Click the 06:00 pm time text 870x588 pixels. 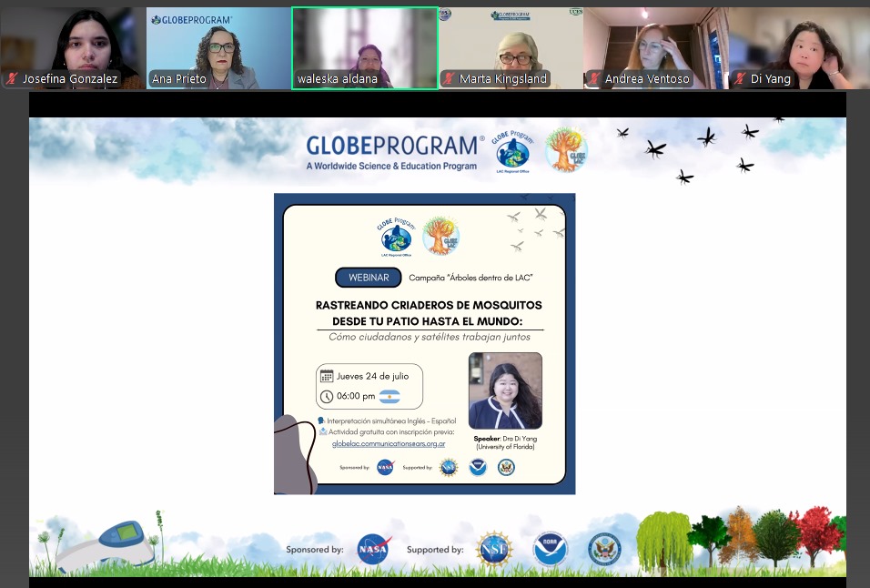[356, 396]
